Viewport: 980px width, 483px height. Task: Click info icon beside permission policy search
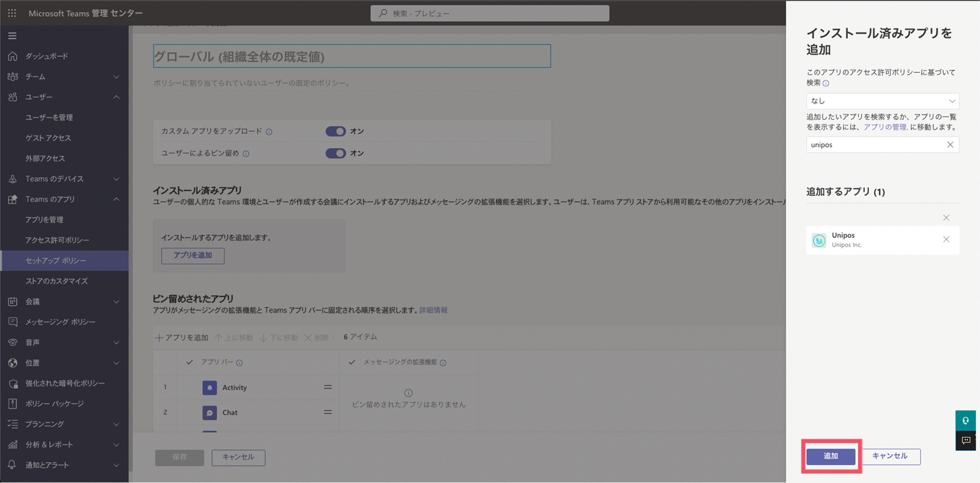tap(826, 83)
